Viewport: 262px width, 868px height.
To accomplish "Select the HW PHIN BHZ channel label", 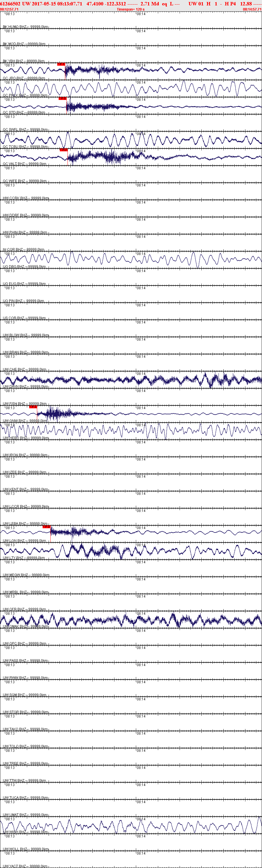I will (25, 232).
